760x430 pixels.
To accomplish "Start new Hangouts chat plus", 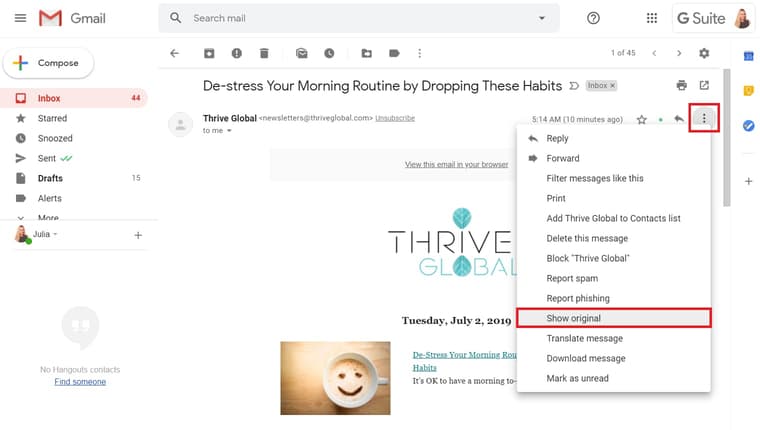I will pyautogui.click(x=138, y=235).
